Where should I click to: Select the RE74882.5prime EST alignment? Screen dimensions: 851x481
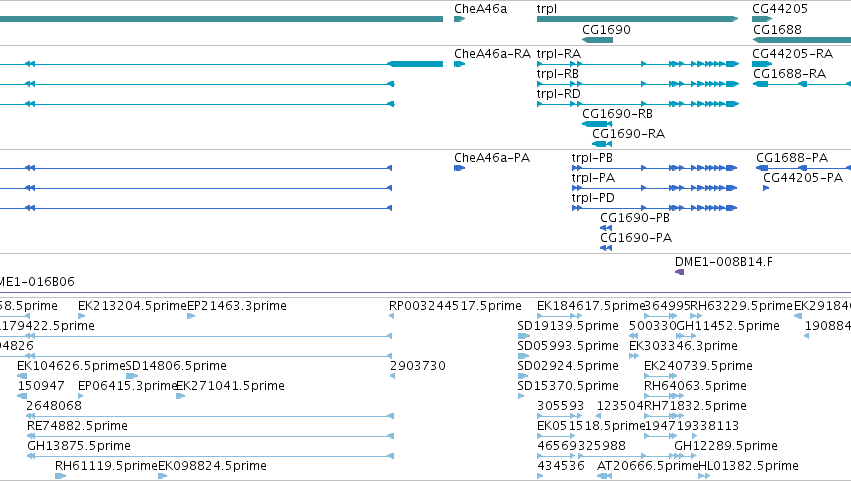click(210, 436)
